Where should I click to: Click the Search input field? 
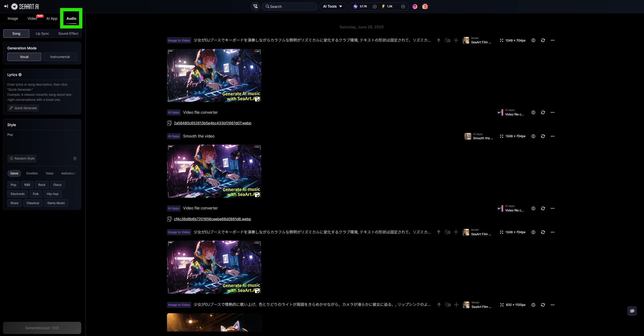(291, 6)
